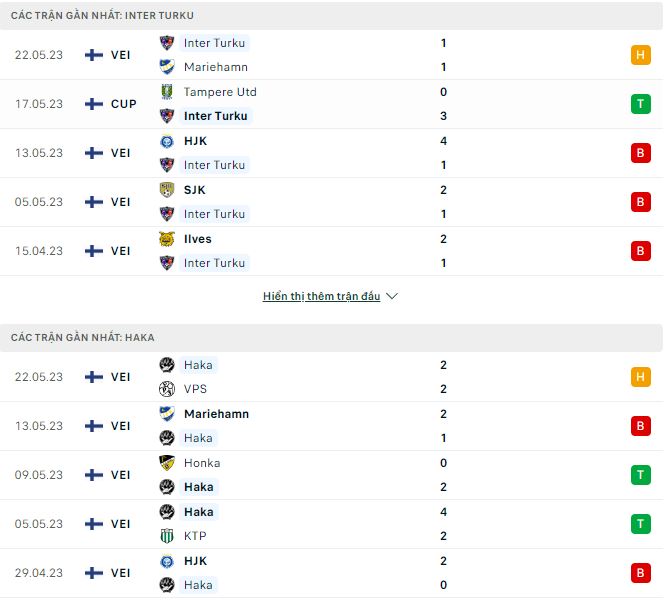Screen dimensions: 668x600
Task: Click the Ilves team logo
Action: tap(167, 239)
